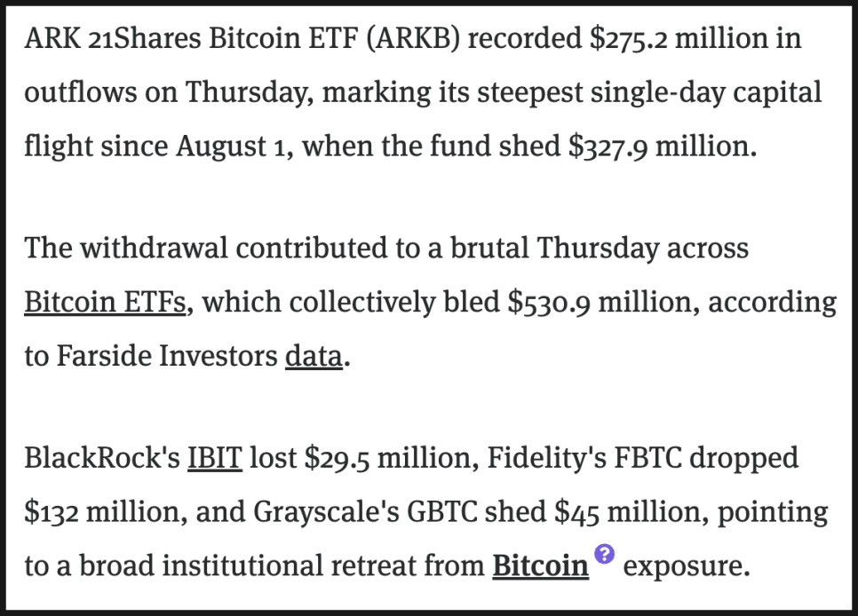Click the $29.5 million IBIT loss figure
Viewport: 858px width, 616px height.
click(377, 459)
